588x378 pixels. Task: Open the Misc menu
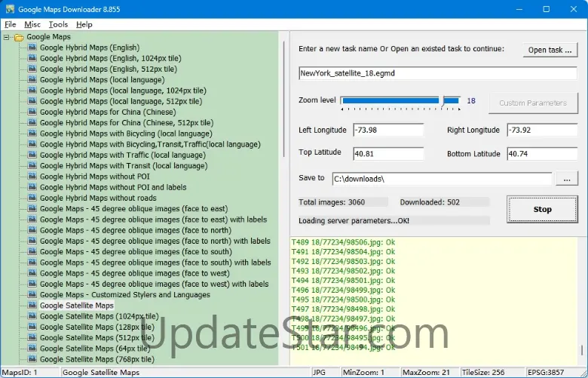(x=32, y=24)
